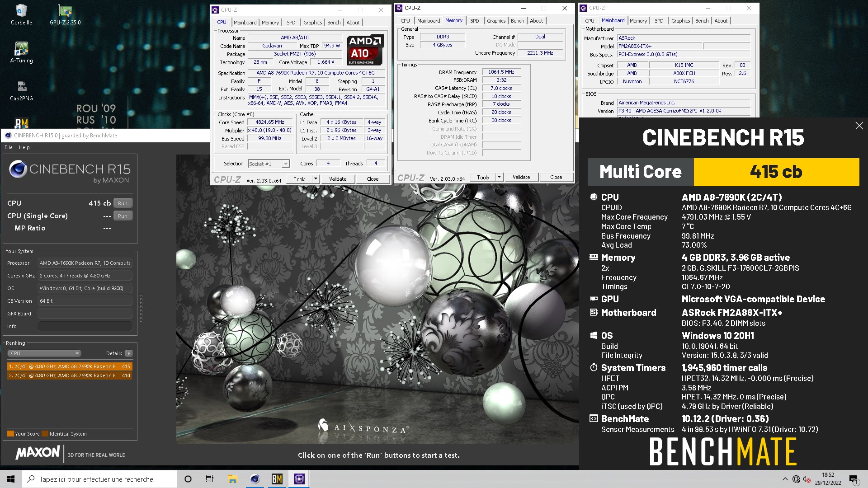Click the Windows Start button
The width and height of the screenshot is (868, 488).
(x=11, y=479)
